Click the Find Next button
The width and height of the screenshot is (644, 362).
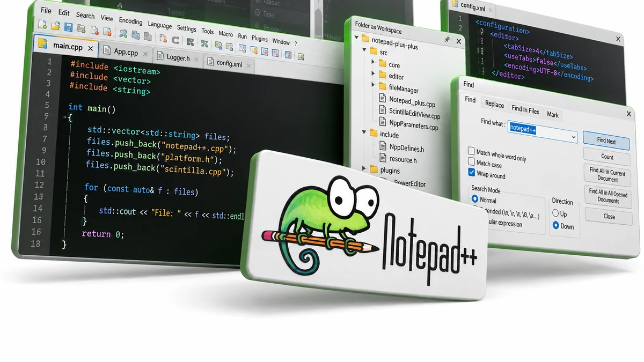click(x=606, y=141)
